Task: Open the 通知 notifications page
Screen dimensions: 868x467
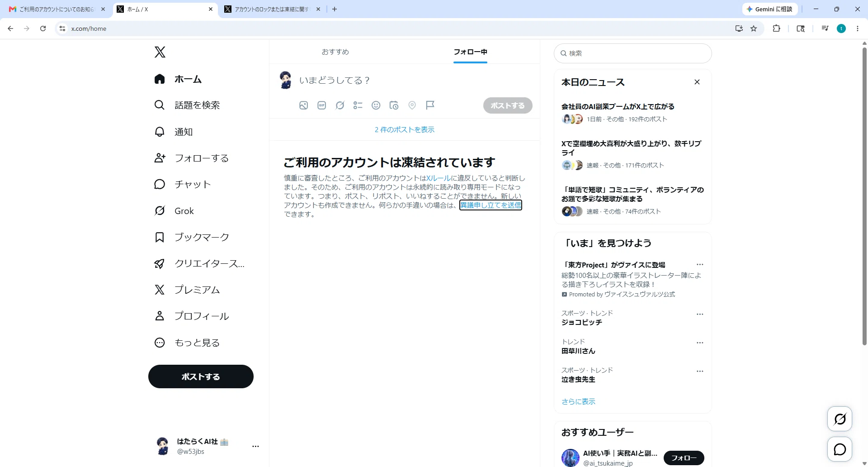Action: (x=174, y=132)
